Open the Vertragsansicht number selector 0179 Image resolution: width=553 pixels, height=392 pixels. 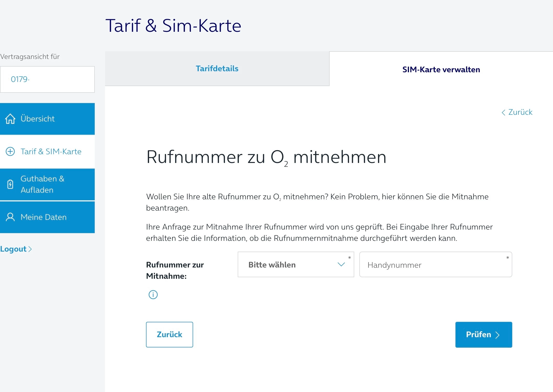tap(47, 79)
